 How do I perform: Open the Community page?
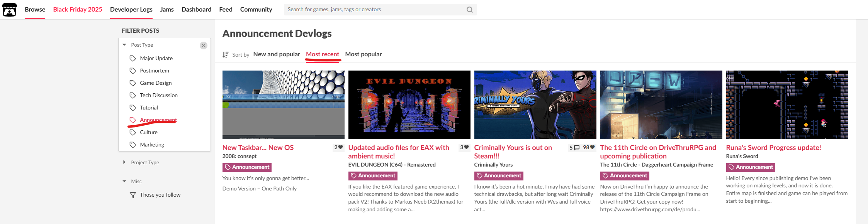(x=256, y=9)
